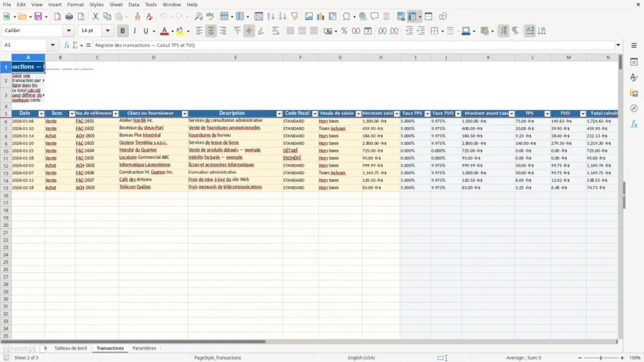Switch to Tableau de bord sheet tab

tap(70, 348)
